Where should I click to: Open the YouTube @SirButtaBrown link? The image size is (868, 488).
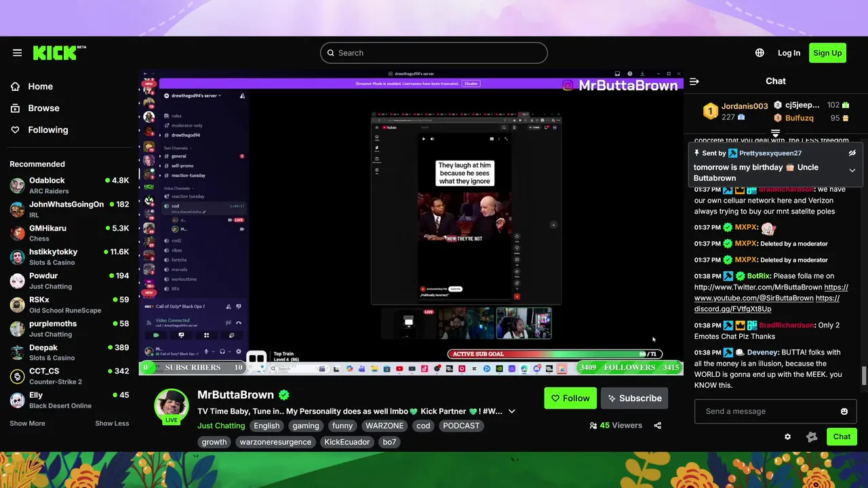pyautogui.click(x=753, y=298)
